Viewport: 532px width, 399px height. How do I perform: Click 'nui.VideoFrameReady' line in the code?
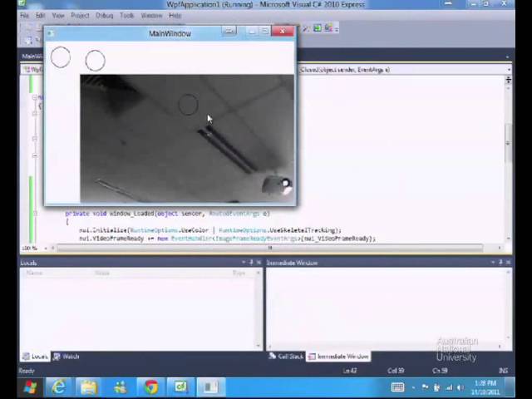[227, 239]
